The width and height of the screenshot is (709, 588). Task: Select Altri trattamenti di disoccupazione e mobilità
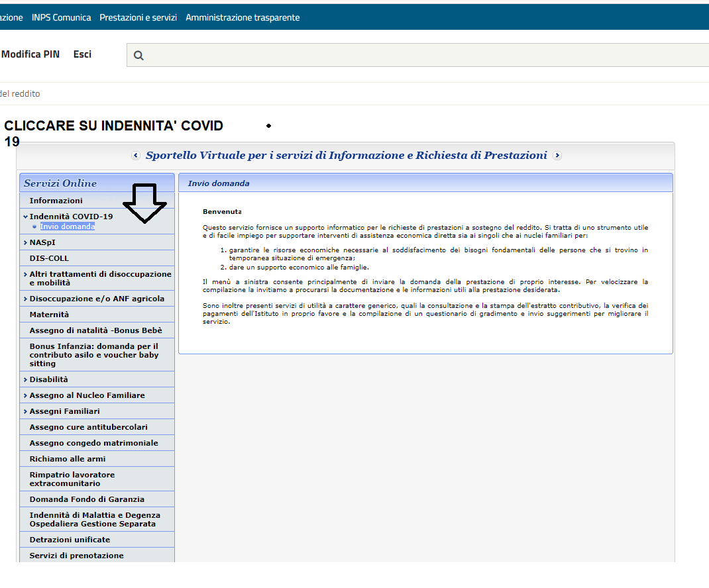100,278
